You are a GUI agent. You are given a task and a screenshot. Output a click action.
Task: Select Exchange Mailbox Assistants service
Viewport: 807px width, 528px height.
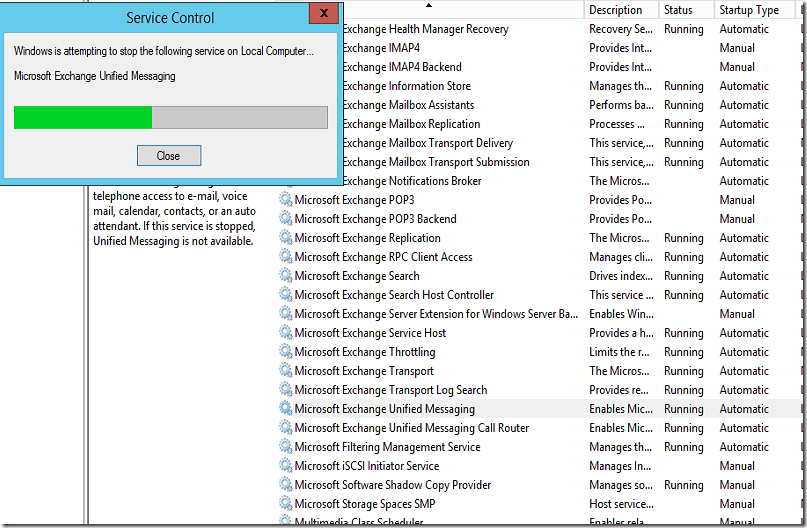409,105
